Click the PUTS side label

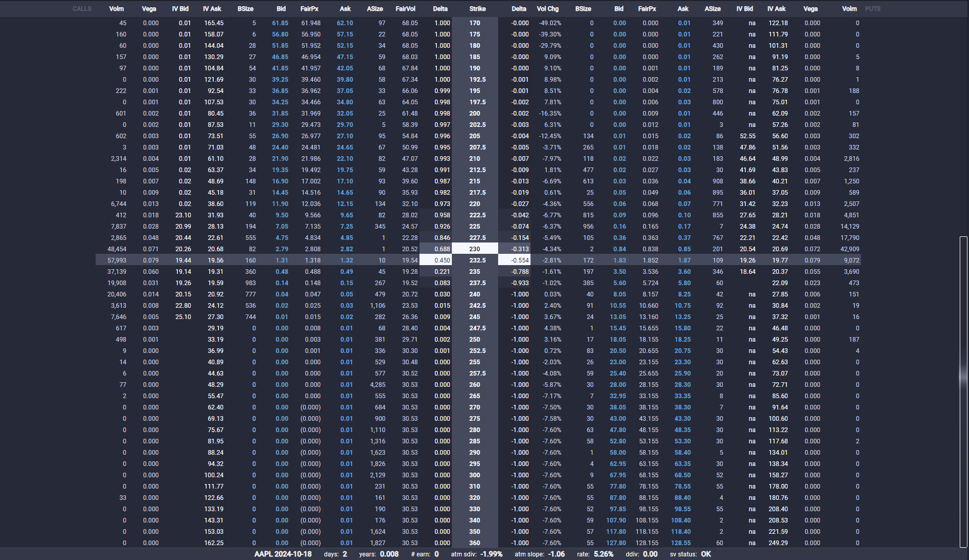coord(872,9)
